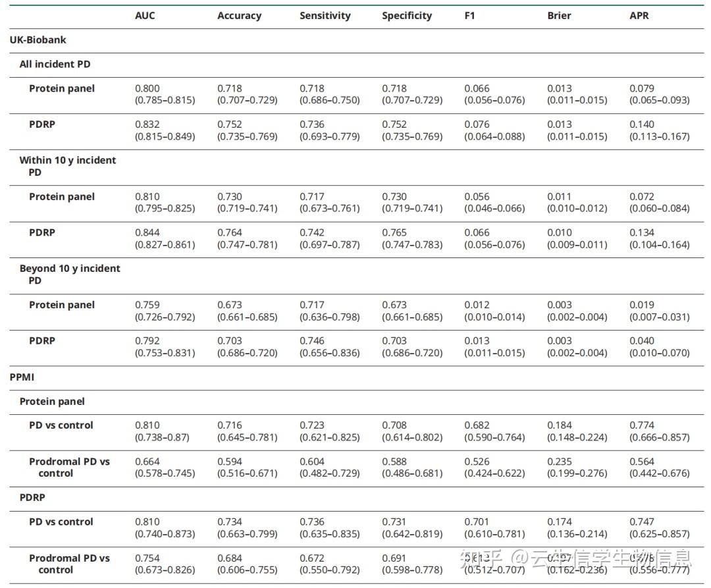Click the Zhihu watermark text

pos(576,560)
